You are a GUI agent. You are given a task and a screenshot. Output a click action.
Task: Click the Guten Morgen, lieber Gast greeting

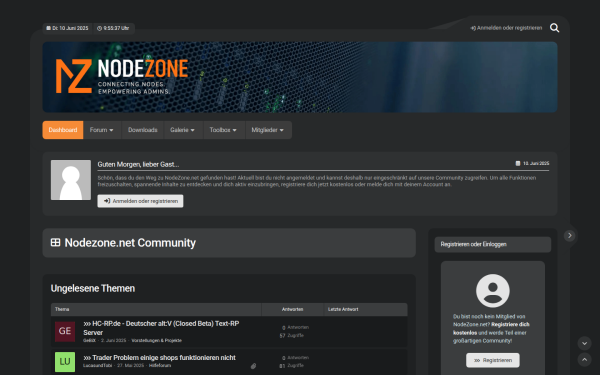coord(138,165)
